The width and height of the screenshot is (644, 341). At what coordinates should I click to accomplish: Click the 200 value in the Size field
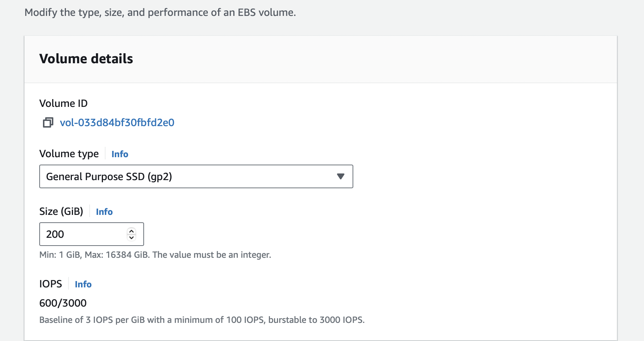point(55,234)
